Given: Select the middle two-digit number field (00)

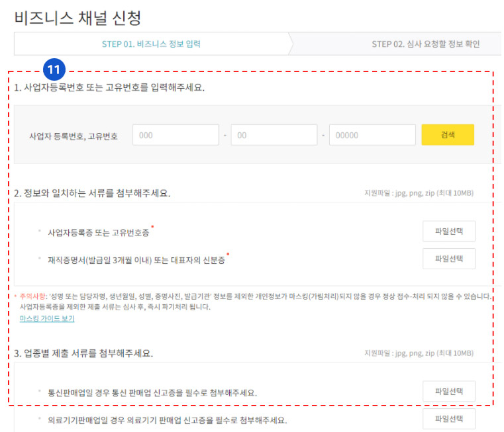Looking at the screenshot, I should (274, 135).
